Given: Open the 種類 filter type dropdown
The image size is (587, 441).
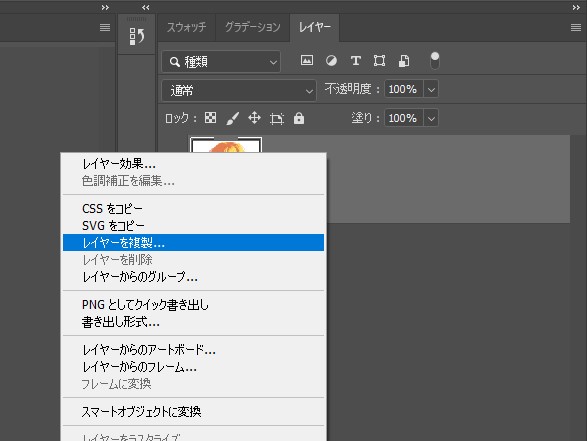Looking at the screenshot, I should (x=221, y=61).
